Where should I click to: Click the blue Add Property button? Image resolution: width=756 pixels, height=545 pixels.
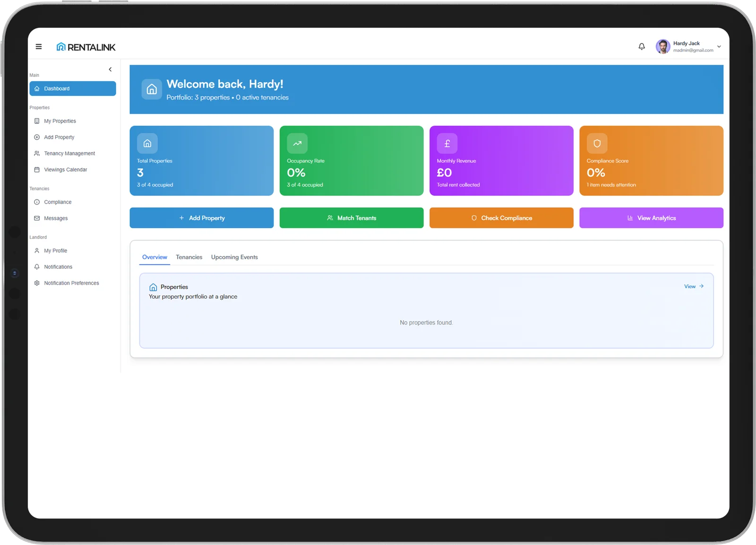tap(202, 218)
